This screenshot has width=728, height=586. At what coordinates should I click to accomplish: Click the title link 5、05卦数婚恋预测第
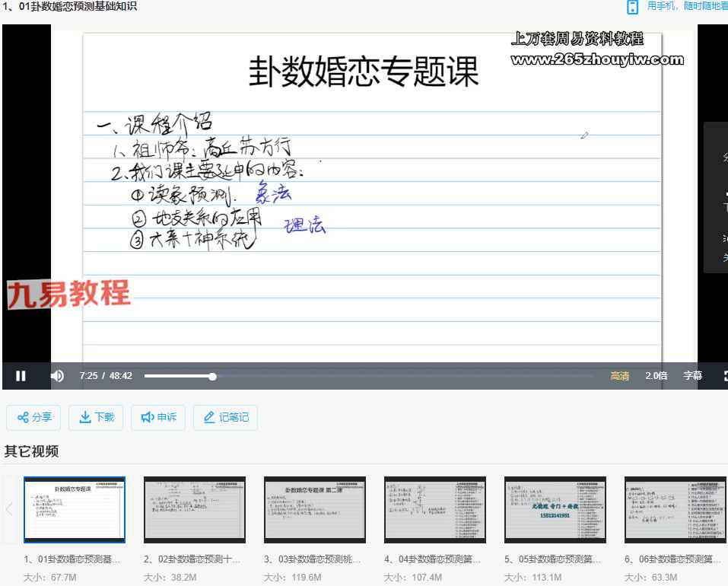(x=552, y=559)
